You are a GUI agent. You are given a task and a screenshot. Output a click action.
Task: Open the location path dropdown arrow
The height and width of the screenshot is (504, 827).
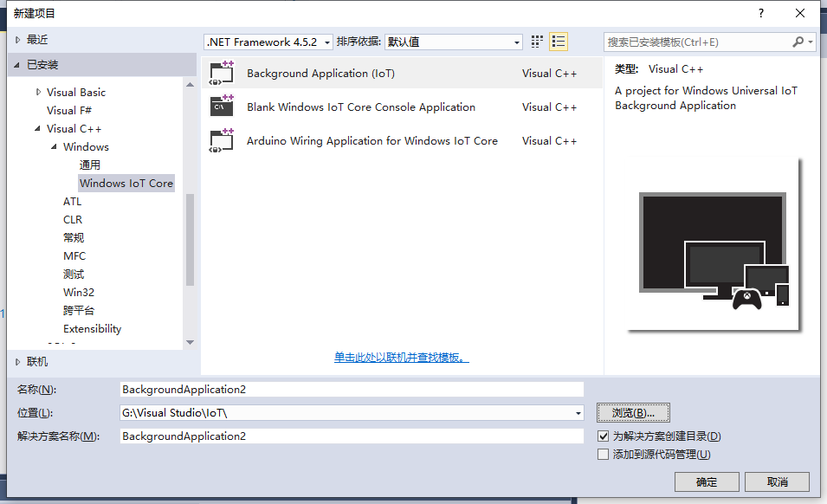(578, 413)
